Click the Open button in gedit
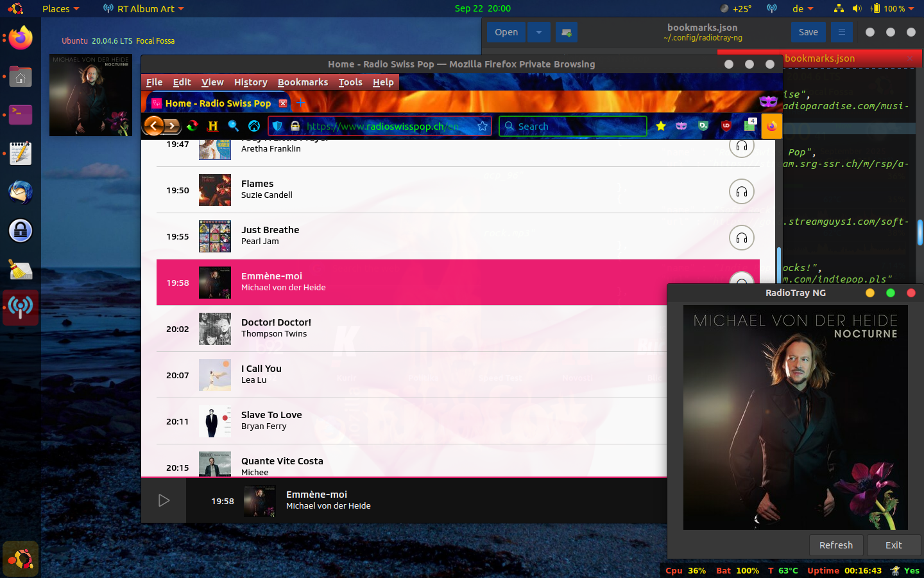The image size is (924, 578). [x=506, y=32]
